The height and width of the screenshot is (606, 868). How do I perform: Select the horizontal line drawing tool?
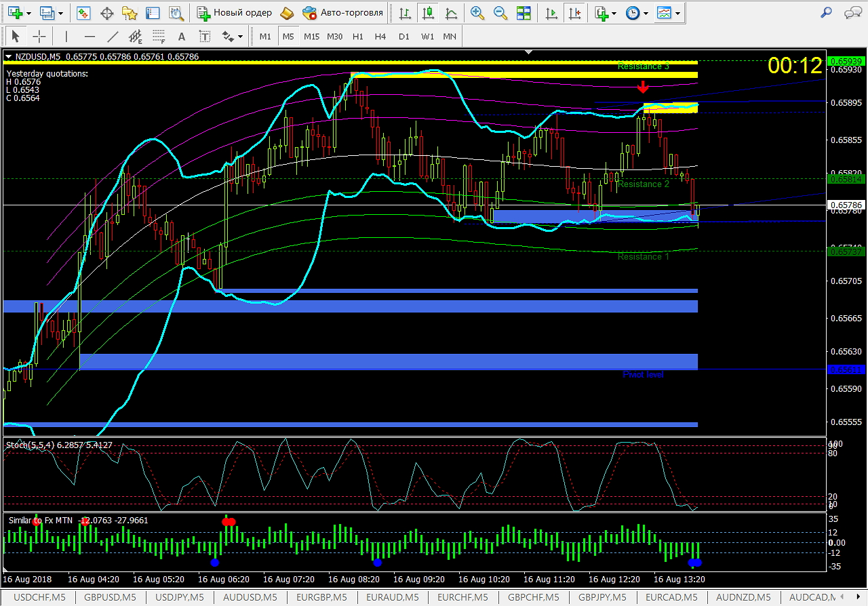point(90,37)
